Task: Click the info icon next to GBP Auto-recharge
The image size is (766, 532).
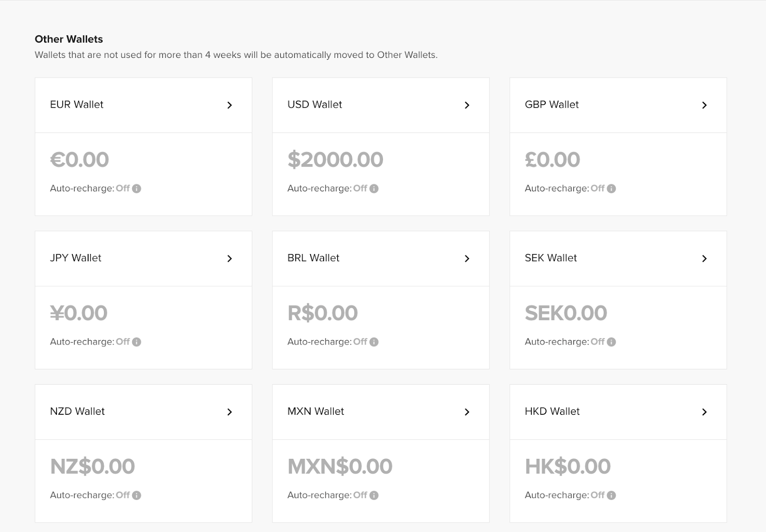Action: tap(611, 188)
